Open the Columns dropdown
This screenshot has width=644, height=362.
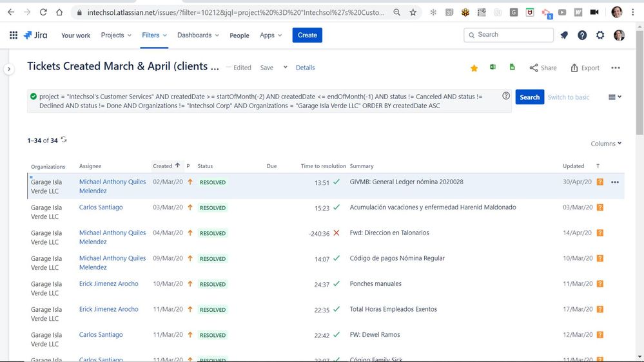click(606, 144)
